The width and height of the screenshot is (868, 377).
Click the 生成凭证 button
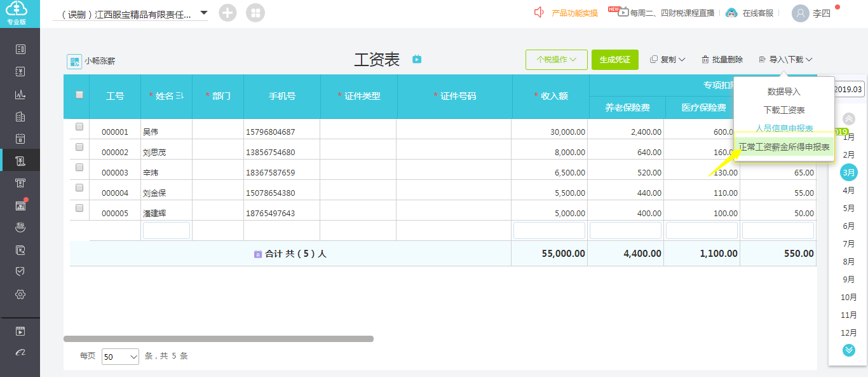tap(614, 59)
